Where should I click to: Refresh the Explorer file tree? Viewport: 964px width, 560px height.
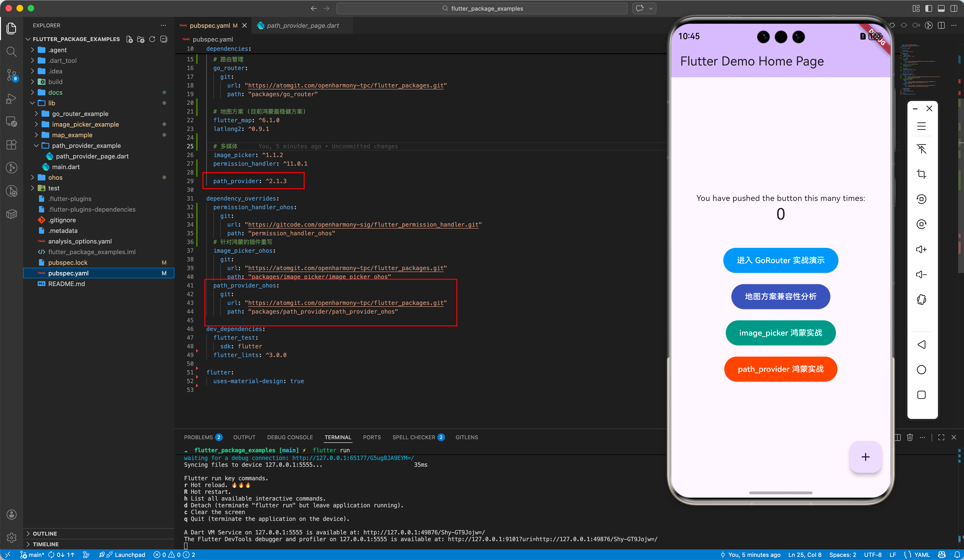coord(152,39)
